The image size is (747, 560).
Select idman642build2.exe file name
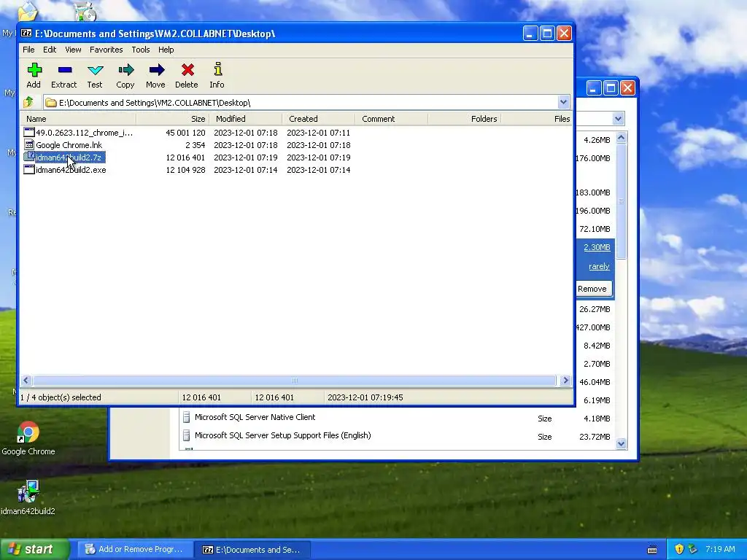[x=71, y=169]
